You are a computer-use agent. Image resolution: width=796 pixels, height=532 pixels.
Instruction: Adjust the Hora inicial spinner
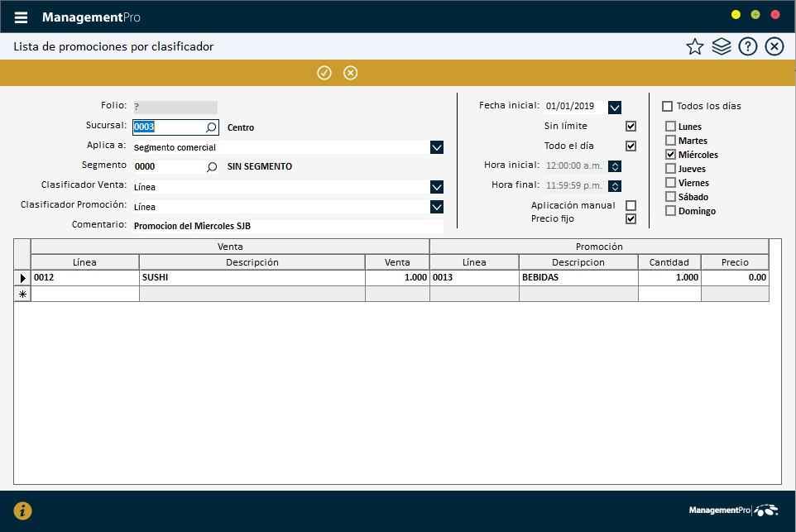click(x=615, y=166)
